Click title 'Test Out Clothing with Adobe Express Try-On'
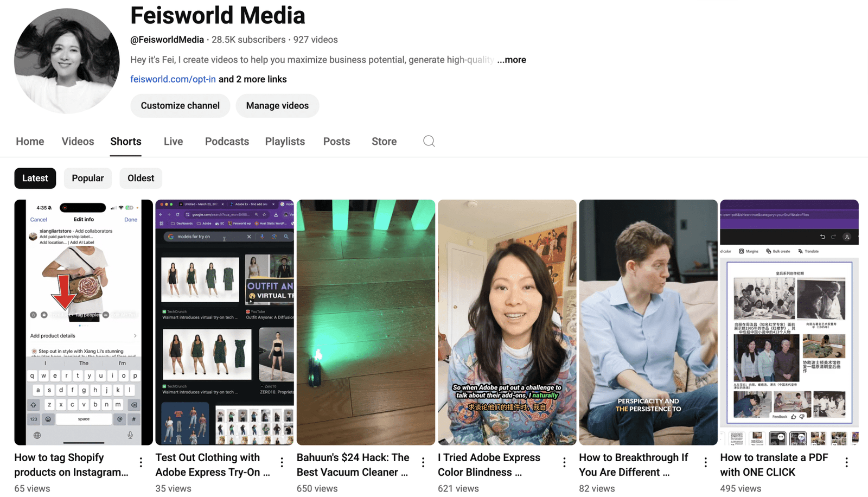The width and height of the screenshot is (868, 497). tap(213, 465)
